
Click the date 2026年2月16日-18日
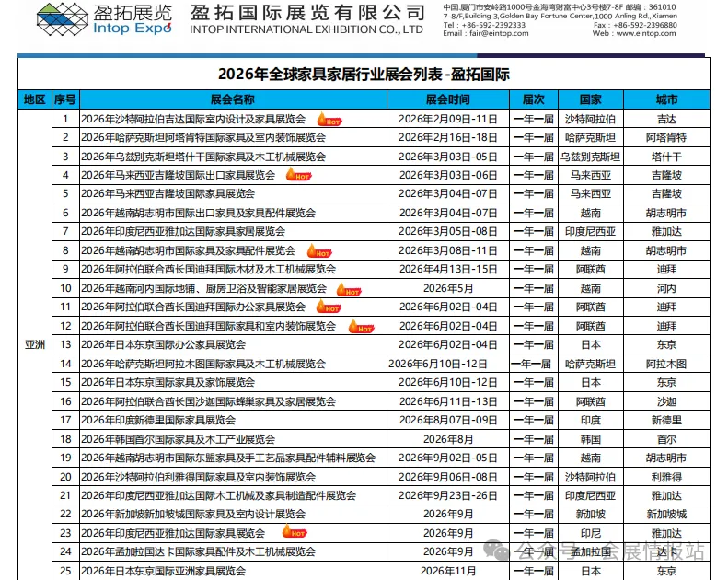point(447,138)
